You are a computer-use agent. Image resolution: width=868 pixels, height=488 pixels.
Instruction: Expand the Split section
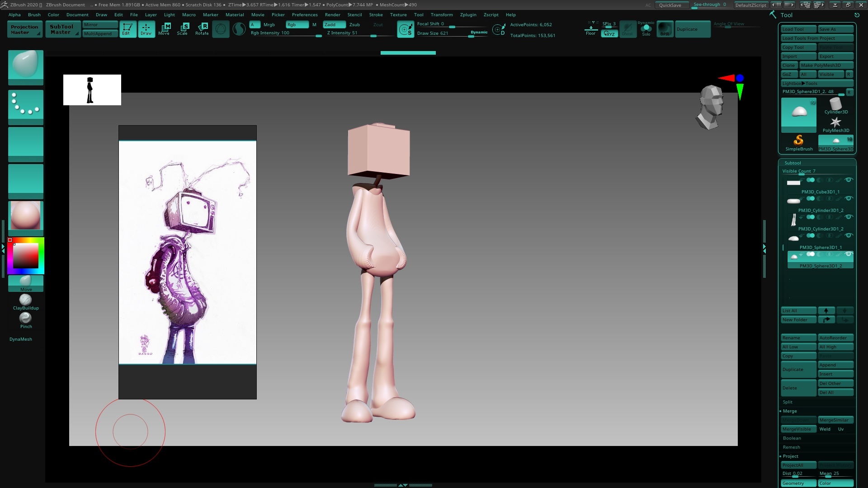788,402
